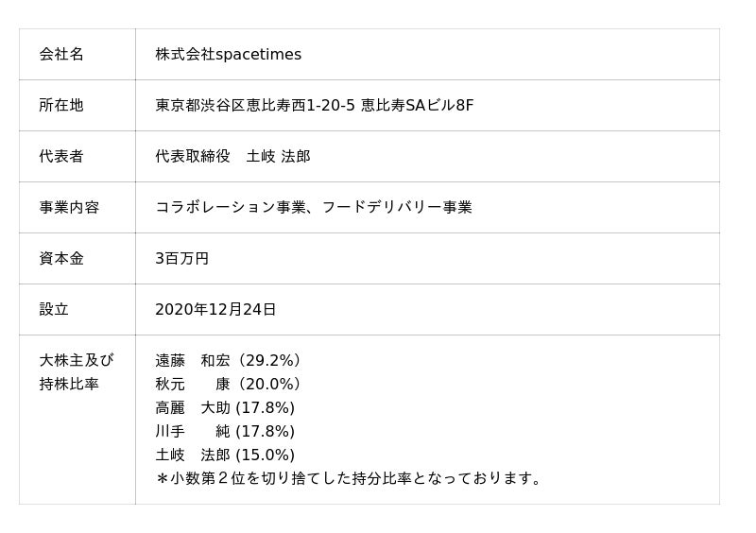Click the 2020年12月24日 founding date

click(215, 310)
